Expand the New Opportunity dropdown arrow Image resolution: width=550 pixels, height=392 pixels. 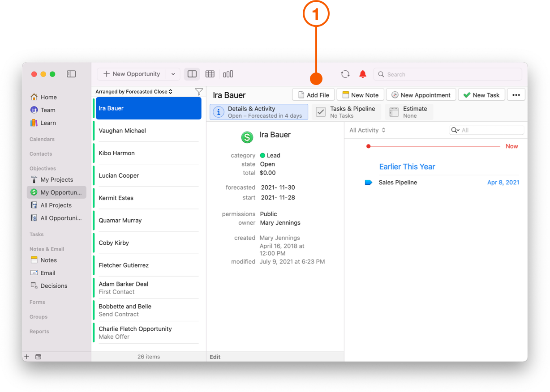[x=173, y=74]
